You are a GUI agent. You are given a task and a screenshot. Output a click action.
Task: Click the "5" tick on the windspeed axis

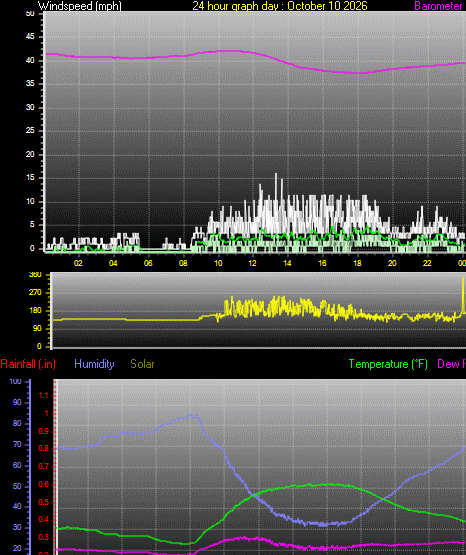[32, 225]
